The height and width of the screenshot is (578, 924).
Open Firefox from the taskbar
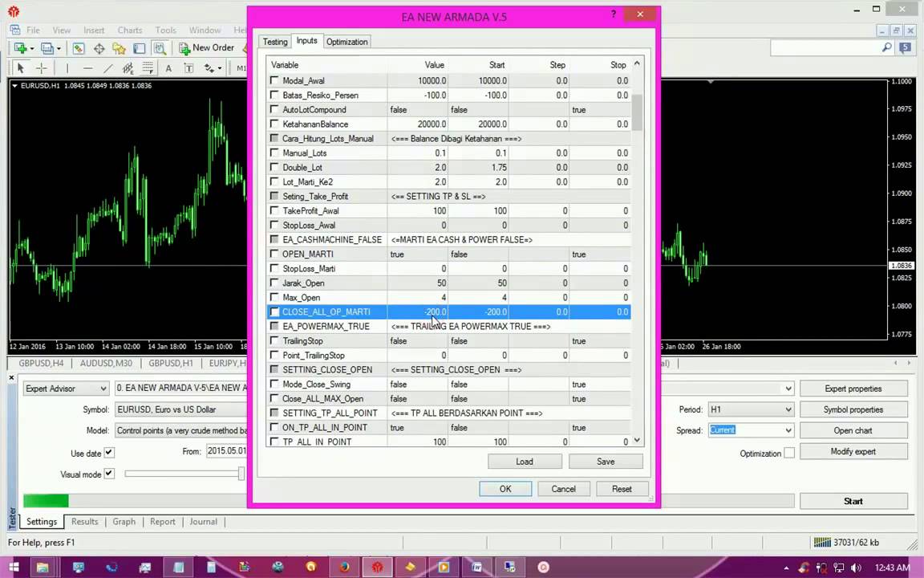pyautogui.click(x=344, y=568)
